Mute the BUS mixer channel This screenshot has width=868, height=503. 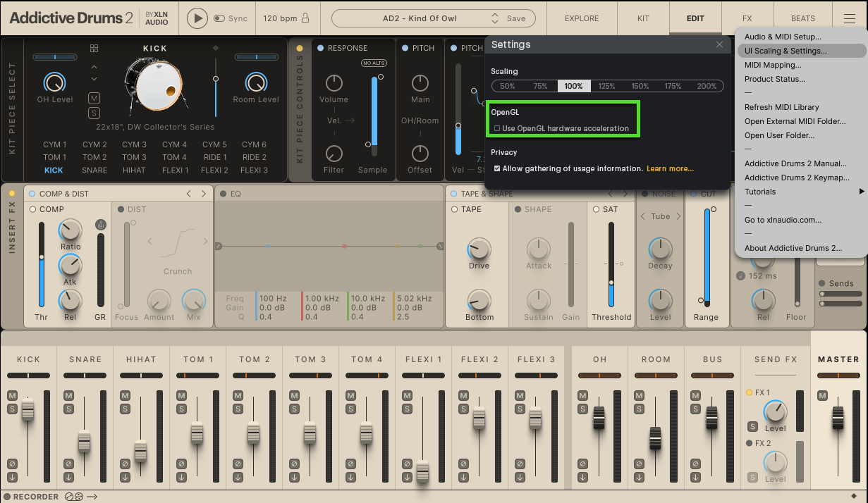pyautogui.click(x=696, y=397)
